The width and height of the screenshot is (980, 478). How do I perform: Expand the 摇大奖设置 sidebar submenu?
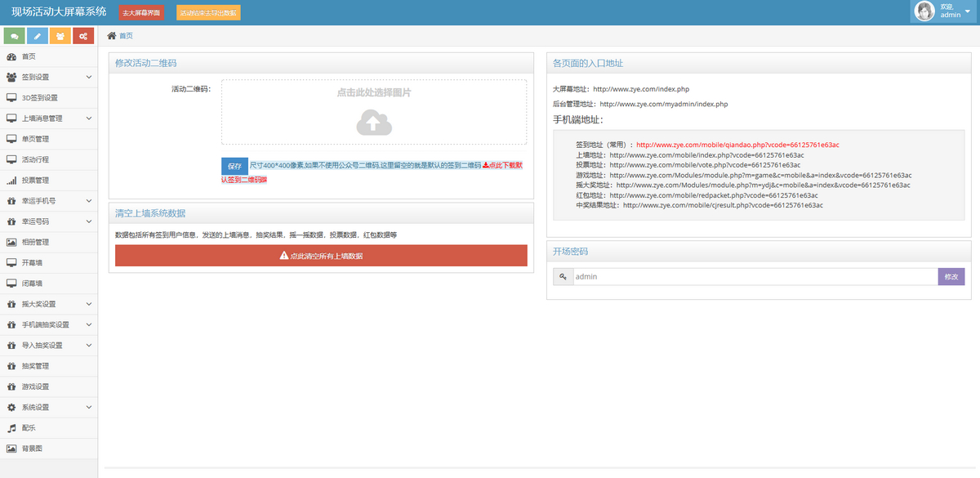point(88,304)
